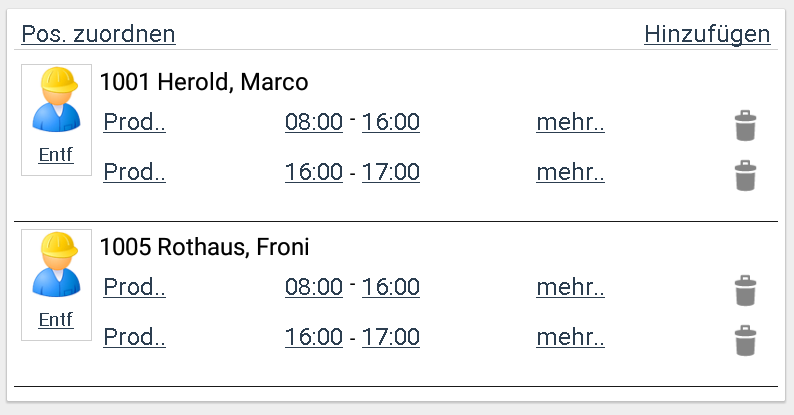794x415 pixels.
Task: Delete Herold's 08:00 - 16:00 entry via trash icon
Action: point(745,125)
